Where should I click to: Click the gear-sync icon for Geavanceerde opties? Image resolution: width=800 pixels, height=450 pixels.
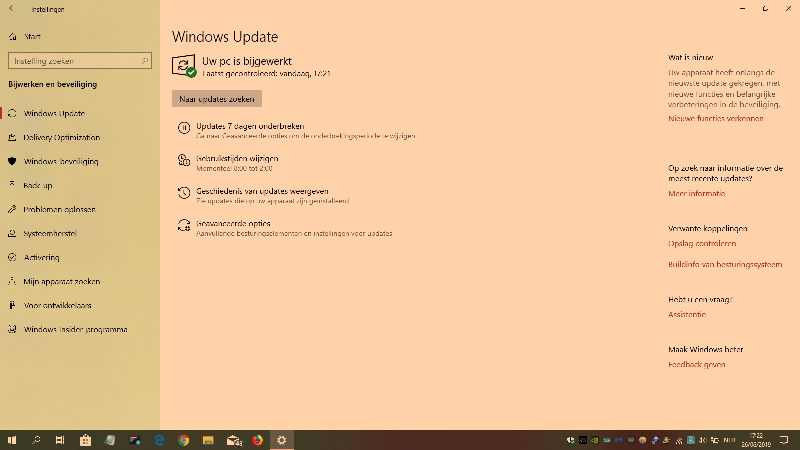click(x=184, y=225)
